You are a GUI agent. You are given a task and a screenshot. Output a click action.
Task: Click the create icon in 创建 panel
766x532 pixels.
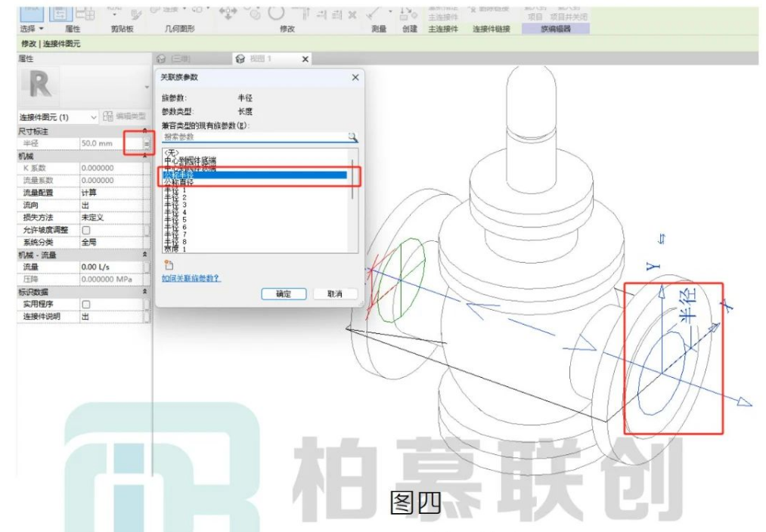click(407, 13)
